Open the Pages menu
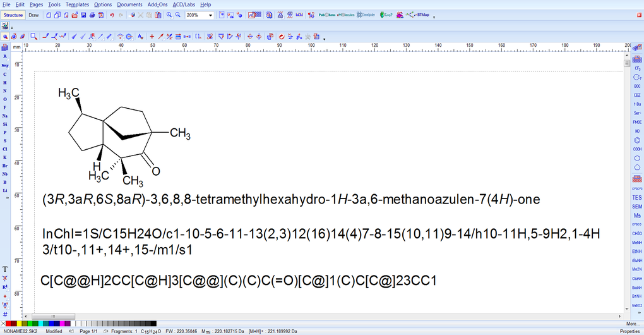Screen dimensions: 644x335 (36, 4)
